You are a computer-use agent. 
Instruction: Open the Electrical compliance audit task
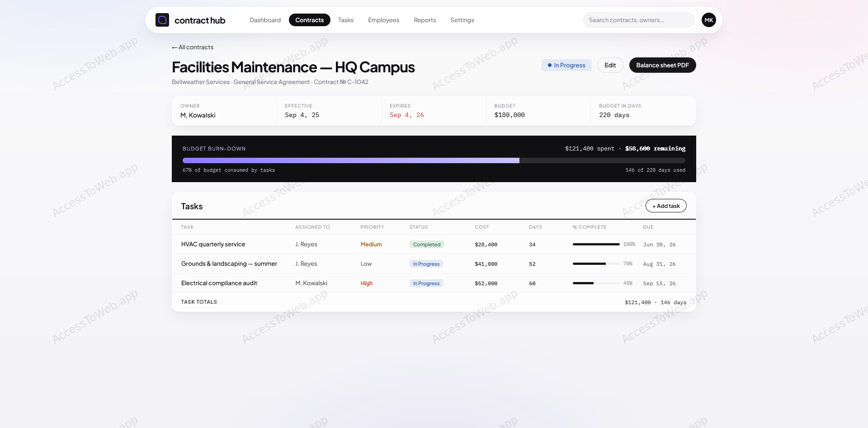(219, 283)
